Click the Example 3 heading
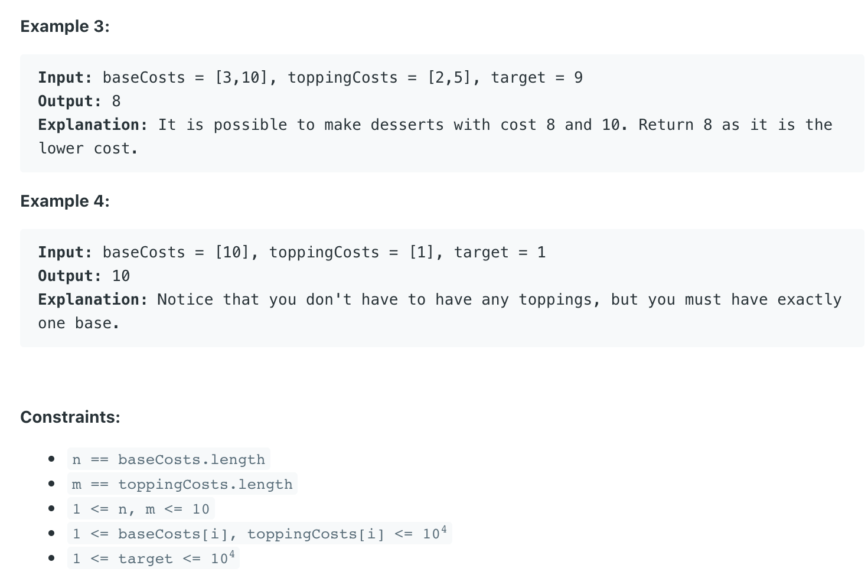This screenshot has height=588, width=868. [65, 27]
